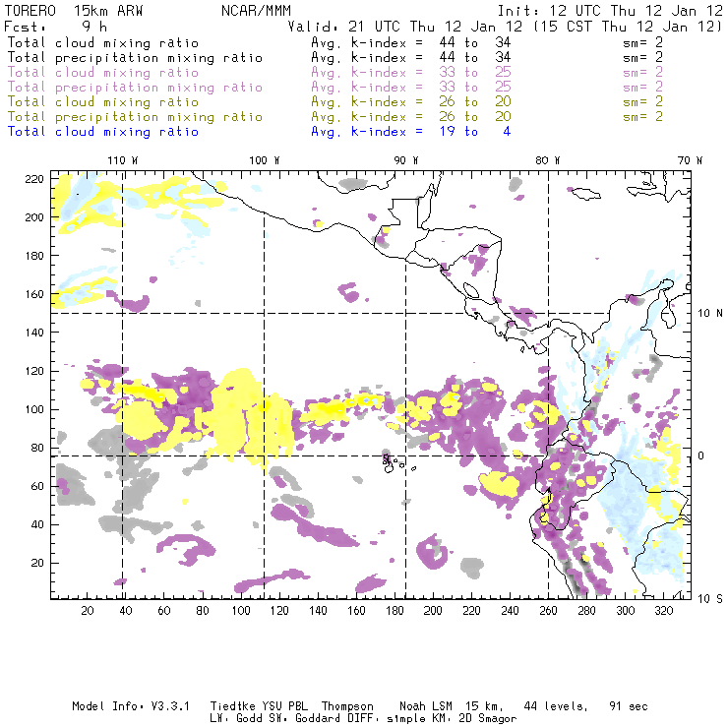Click the '70 W' longitude label

point(690,160)
